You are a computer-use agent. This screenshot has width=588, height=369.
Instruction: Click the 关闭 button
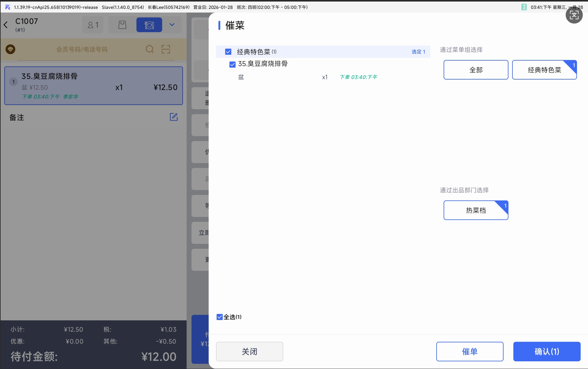(x=249, y=352)
